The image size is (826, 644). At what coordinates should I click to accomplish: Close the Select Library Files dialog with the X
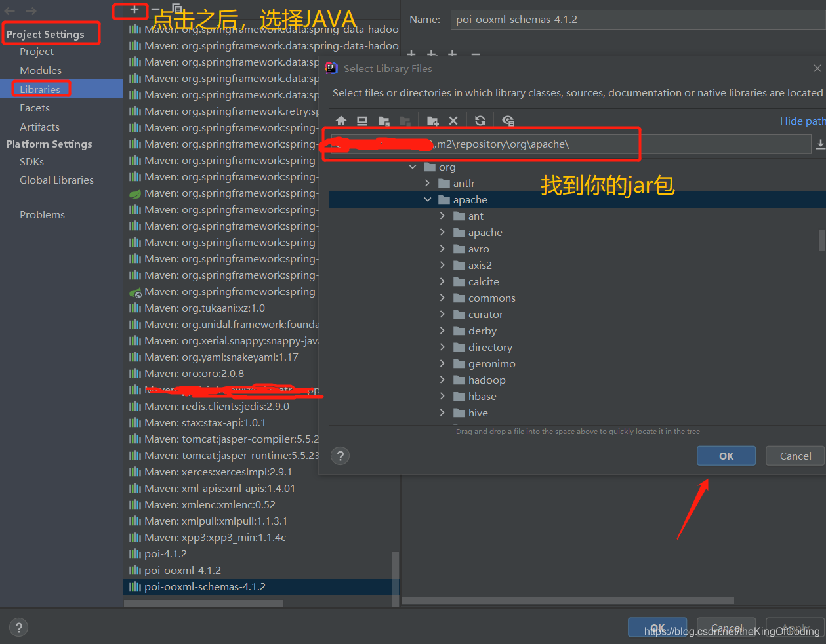817,68
